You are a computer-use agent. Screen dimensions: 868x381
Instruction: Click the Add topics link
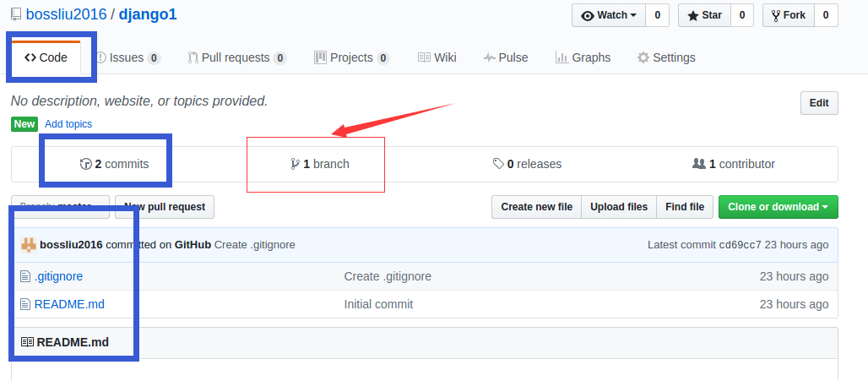[68, 124]
